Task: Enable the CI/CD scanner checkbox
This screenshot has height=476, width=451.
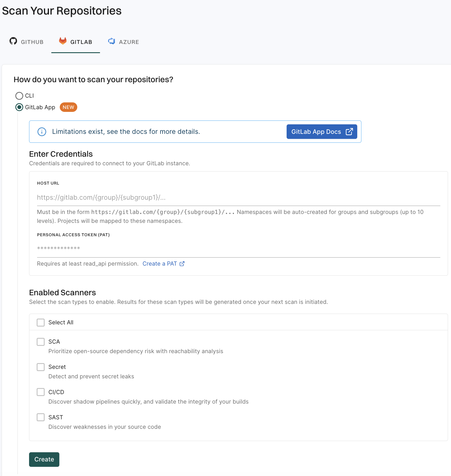Action: [x=41, y=392]
